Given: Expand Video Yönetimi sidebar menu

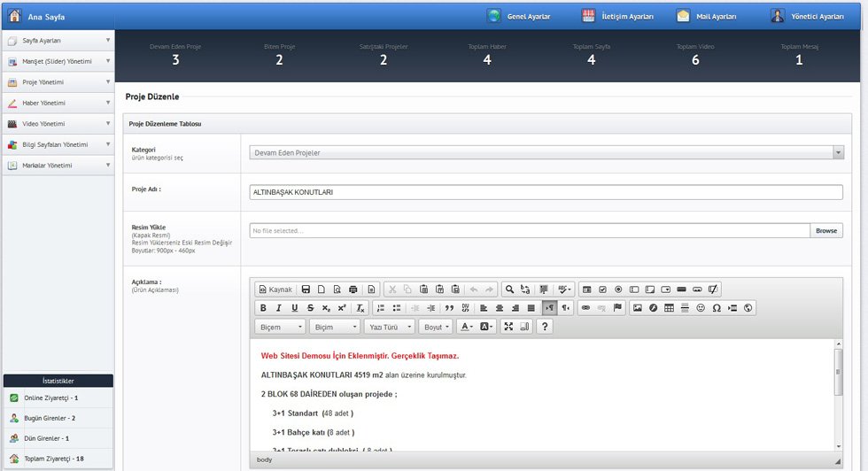Looking at the screenshot, I should pyautogui.click(x=58, y=124).
